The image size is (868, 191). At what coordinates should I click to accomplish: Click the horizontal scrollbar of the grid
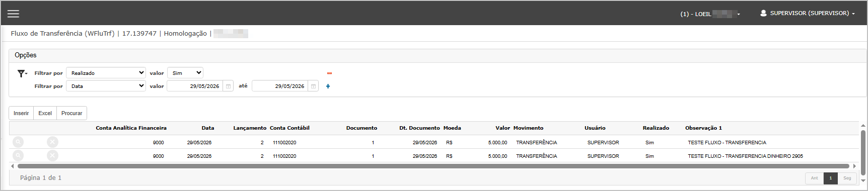point(433,166)
